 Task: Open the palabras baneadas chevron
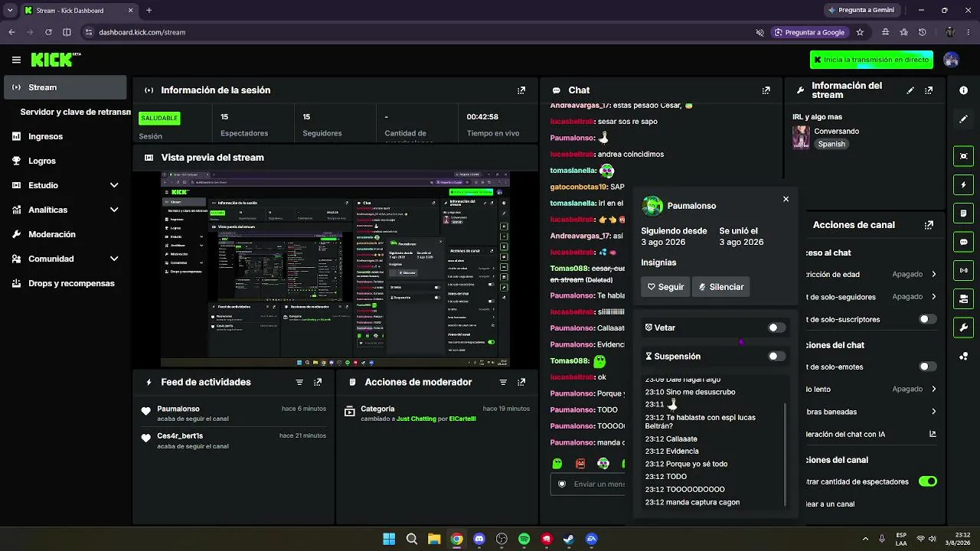pyautogui.click(x=934, y=412)
